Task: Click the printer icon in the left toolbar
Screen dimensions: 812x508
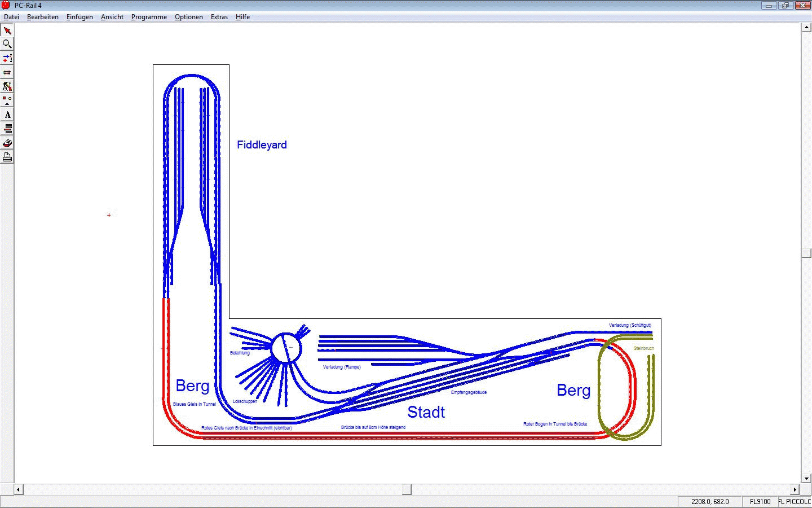Action: (x=7, y=157)
